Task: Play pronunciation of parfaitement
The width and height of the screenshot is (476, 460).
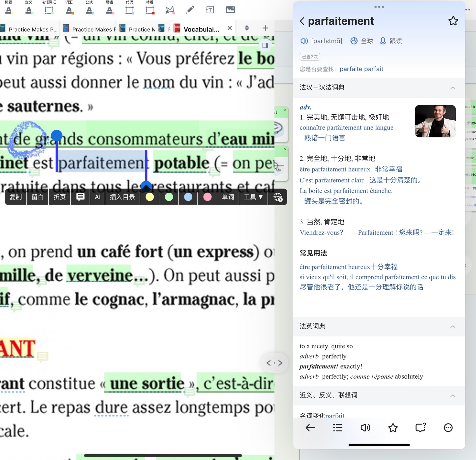Action: (x=304, y=41)
